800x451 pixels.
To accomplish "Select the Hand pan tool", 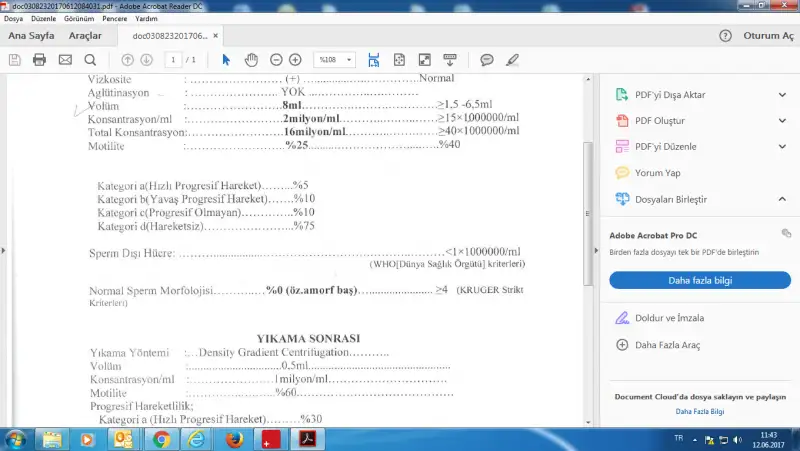I will click(x=251, y=60).
